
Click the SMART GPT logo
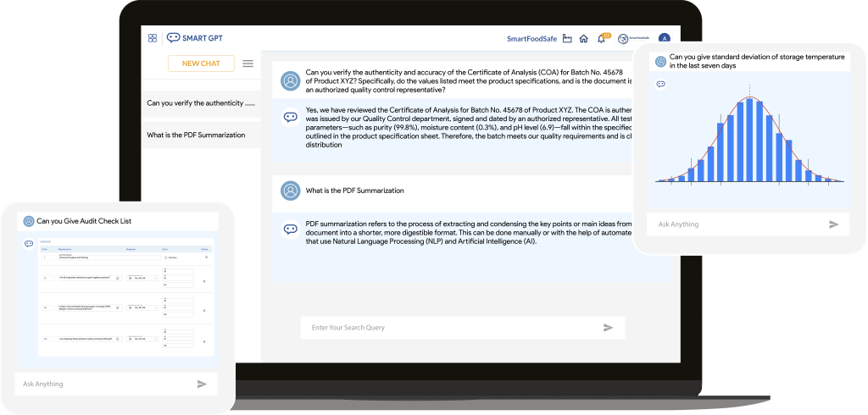194,38
